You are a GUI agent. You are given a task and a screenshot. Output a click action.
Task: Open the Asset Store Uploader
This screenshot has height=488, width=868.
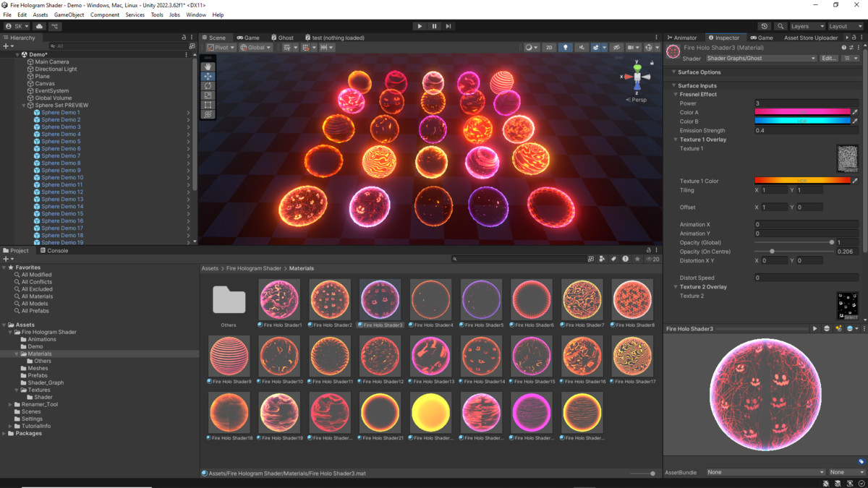point(810,37)
